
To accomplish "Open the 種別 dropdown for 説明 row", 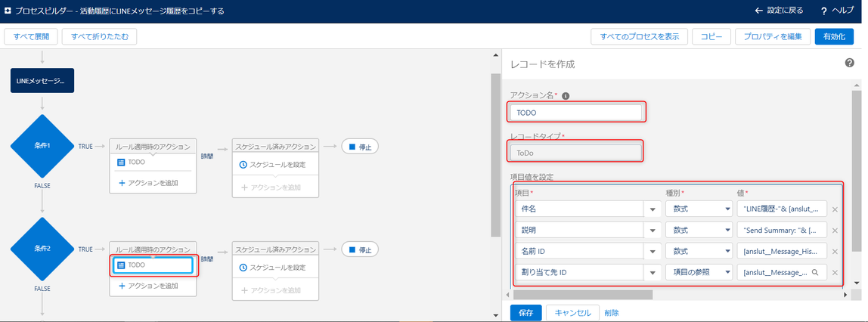I will point(699,230).
